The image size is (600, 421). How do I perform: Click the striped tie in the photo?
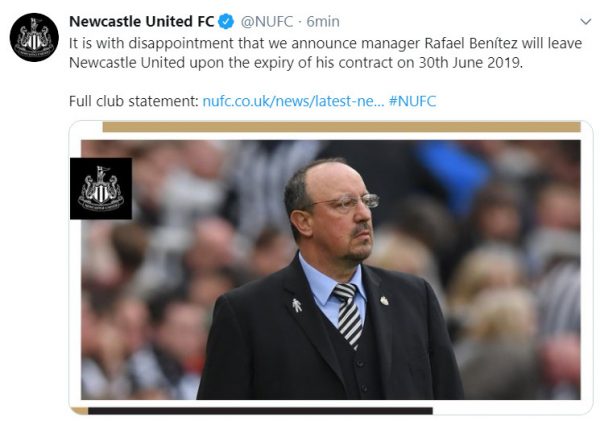[x=348, y=315]
